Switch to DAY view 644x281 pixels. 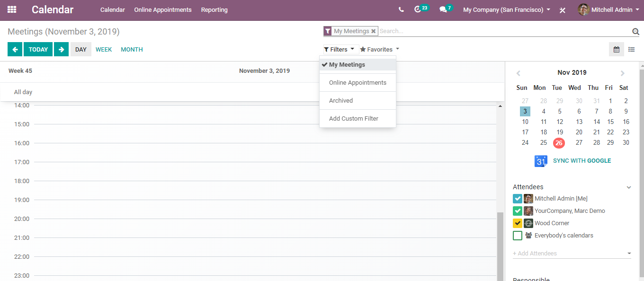click(x=81, y=49)
